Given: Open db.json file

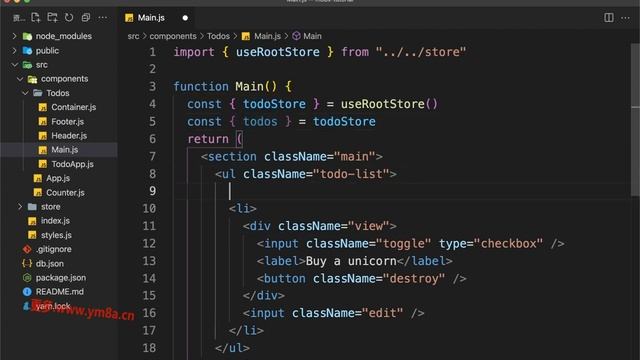Looking at the screenshot, I should [49, 264].
